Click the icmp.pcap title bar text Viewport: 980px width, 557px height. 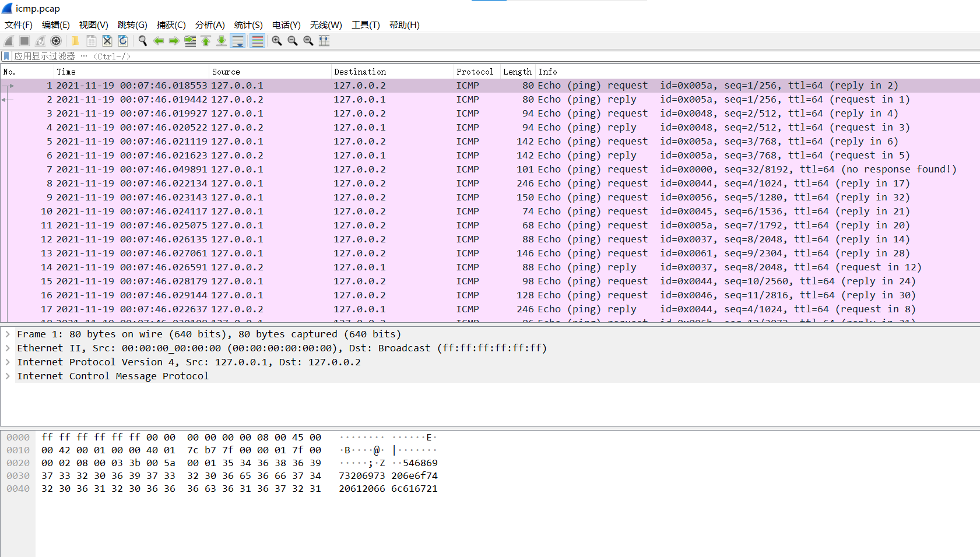(37, 8)
